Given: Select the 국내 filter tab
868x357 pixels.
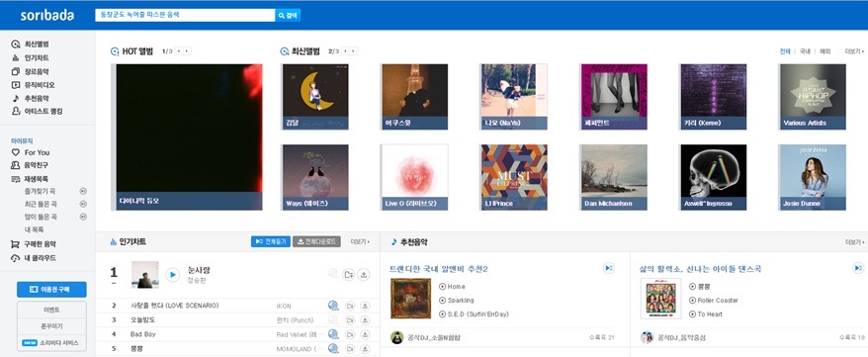Looking at the screenshot, I should 805,51.
